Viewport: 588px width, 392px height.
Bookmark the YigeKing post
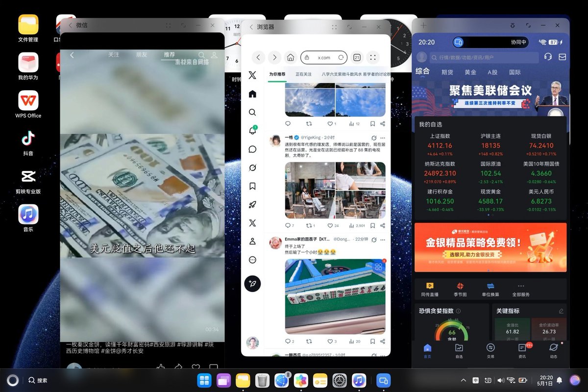pyautogui.click(x=372, y=225)
